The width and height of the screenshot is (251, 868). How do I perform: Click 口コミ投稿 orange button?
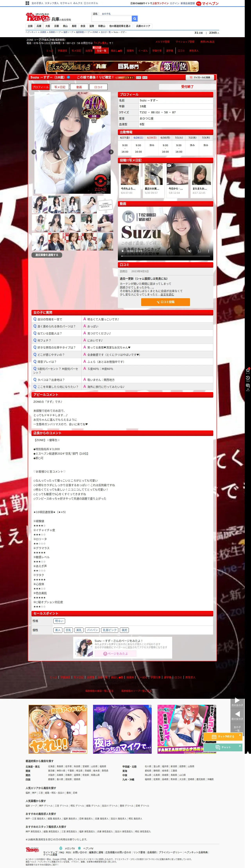166,302
